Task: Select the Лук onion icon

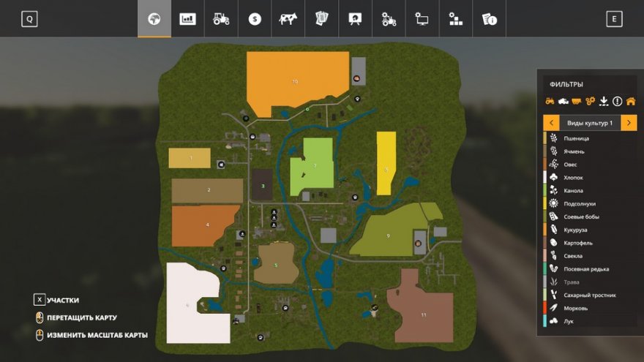Action: 554,321
